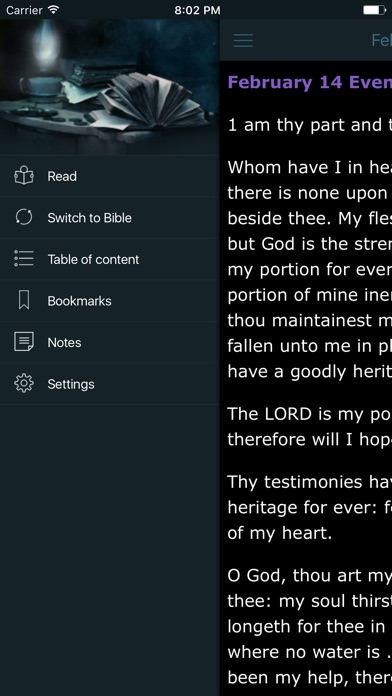The image size is (392, 696).
Task: Open the Read menu item
Action: pos(110,176)
